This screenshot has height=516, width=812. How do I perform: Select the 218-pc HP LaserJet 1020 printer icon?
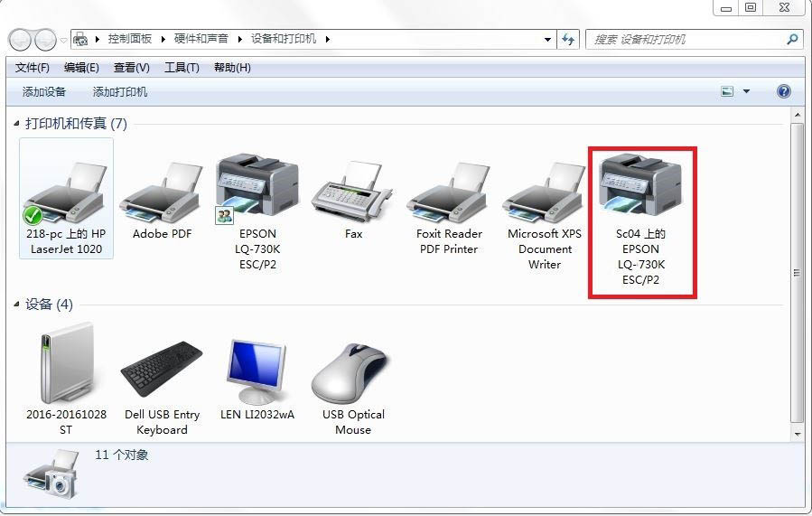point(66,193)
